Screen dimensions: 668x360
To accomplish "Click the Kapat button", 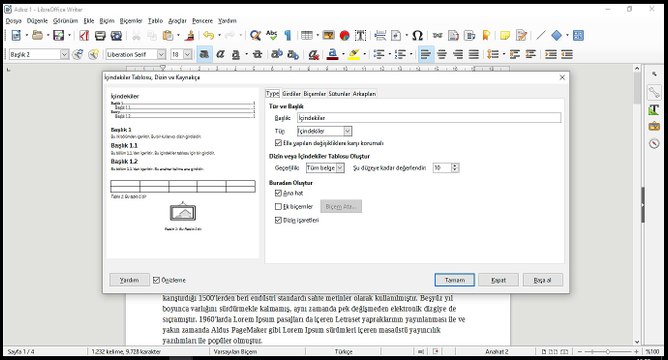I will pos(498,280).
